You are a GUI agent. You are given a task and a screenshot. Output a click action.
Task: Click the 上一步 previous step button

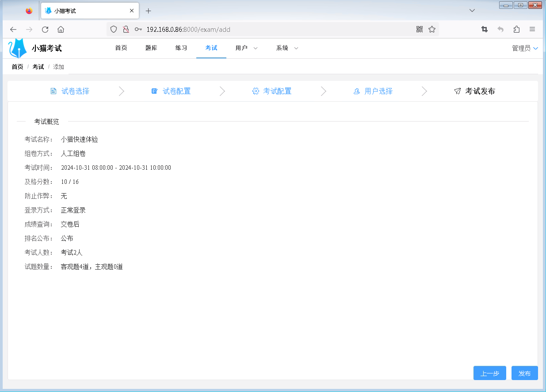pos(489,373)
